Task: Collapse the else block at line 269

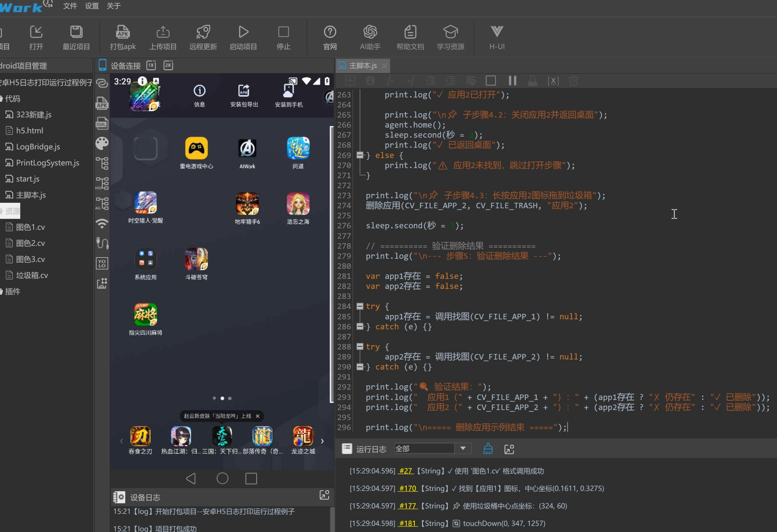Action: [360, 155]
